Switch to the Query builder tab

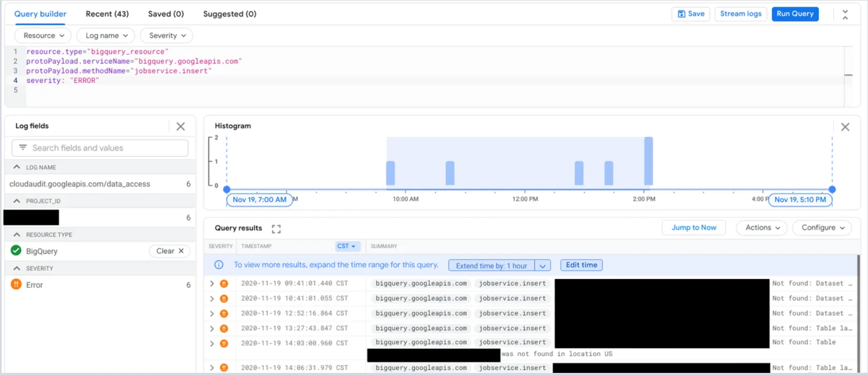point(40,14)
